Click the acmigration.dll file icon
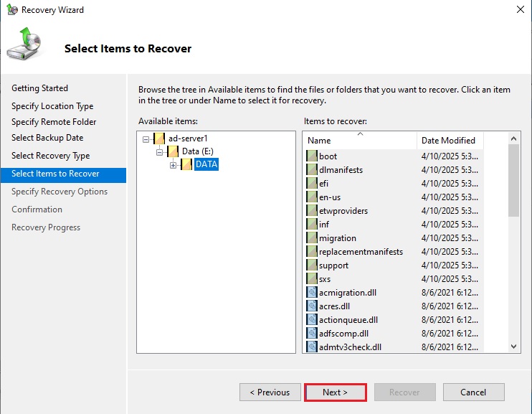The image size is (532, 414). pos(312,293)
